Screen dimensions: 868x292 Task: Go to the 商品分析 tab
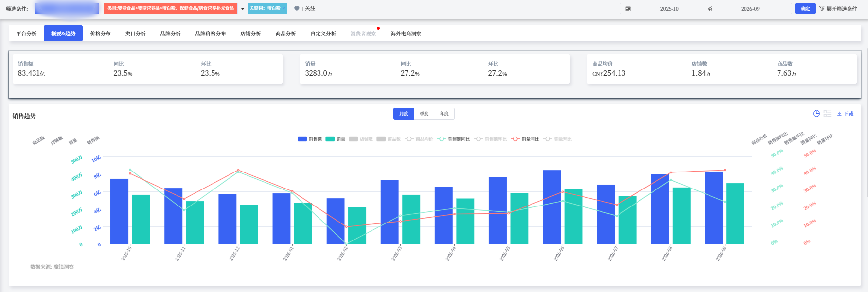(x=285, y=34)
